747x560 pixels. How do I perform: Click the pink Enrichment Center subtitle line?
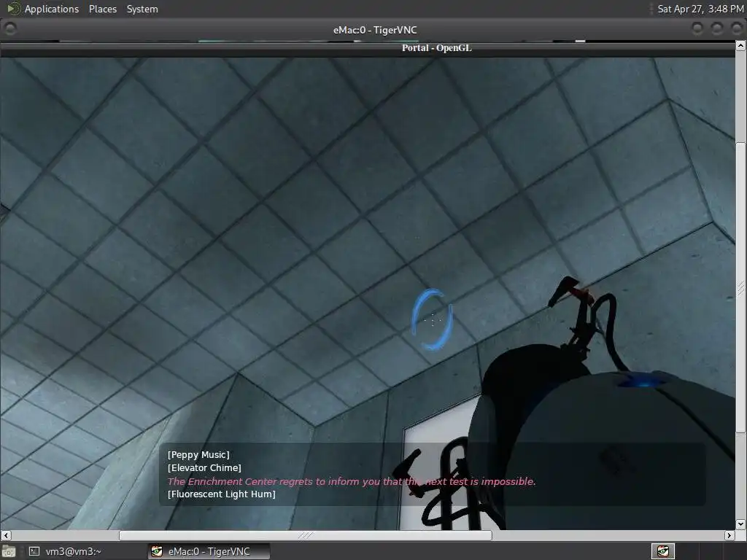pyautogui.click(x=352, y=481)
